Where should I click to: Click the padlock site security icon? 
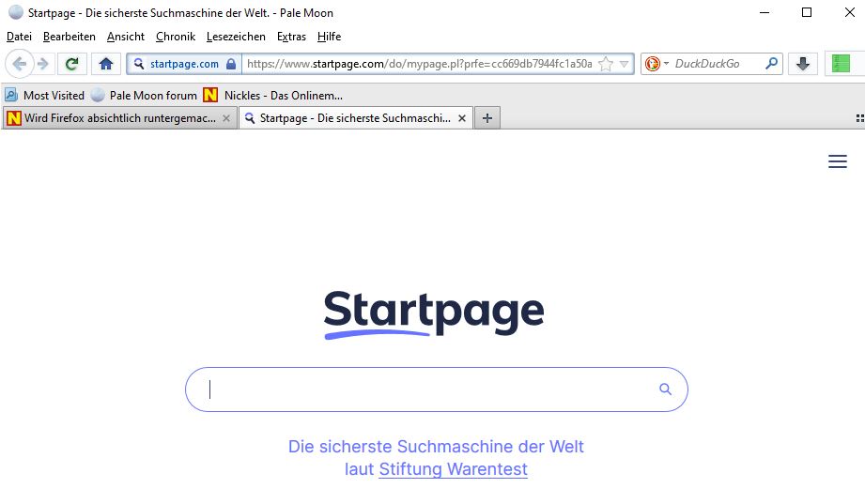(x=231, y=64)
